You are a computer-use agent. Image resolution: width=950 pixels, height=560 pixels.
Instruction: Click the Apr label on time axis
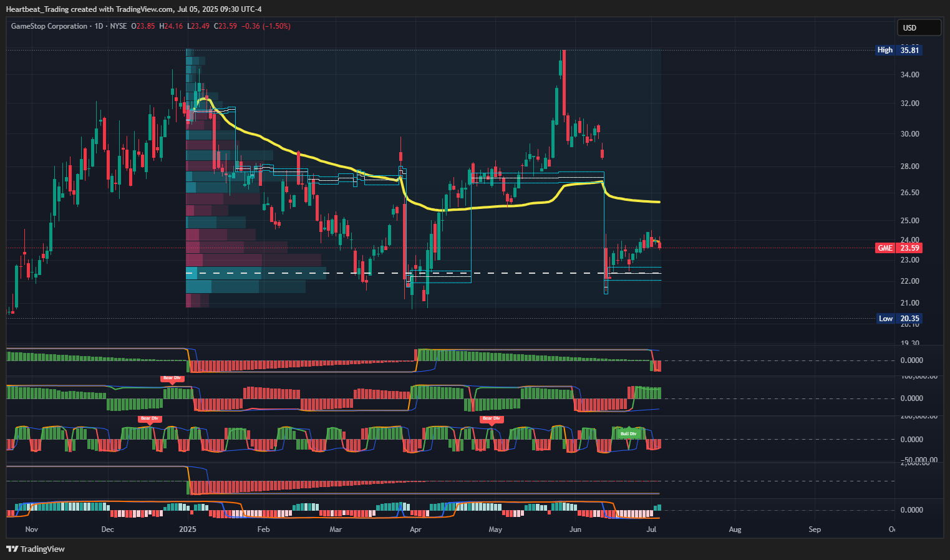click(415, 529)
